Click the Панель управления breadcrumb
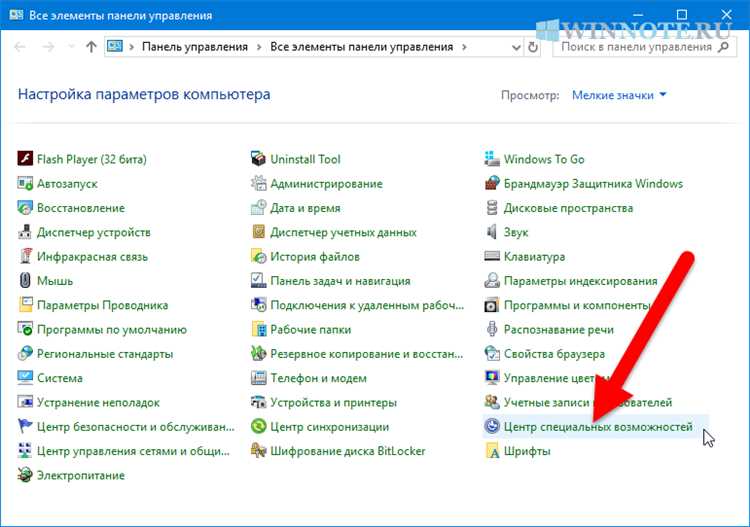The image size is (750, 527). pos(195,47)
